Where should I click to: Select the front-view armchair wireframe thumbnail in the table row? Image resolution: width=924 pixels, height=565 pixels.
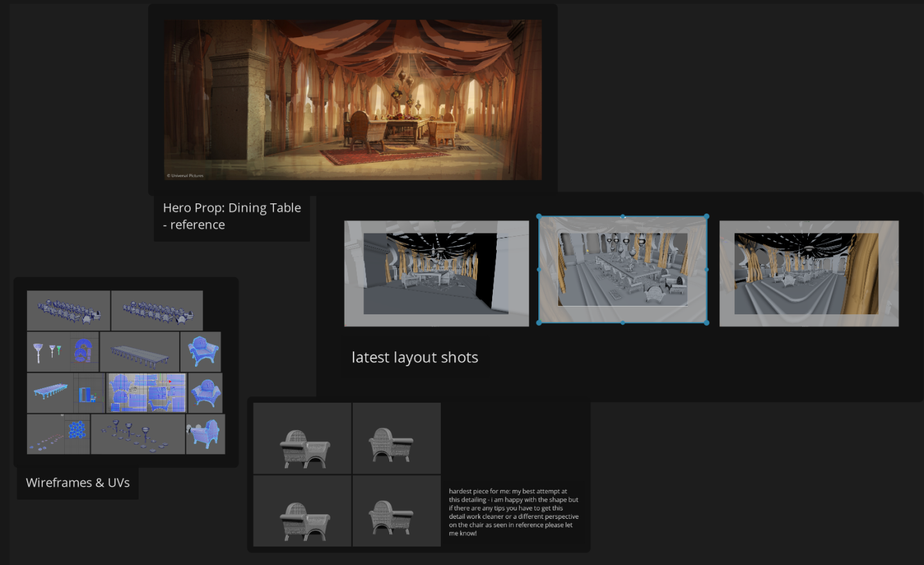201,351
